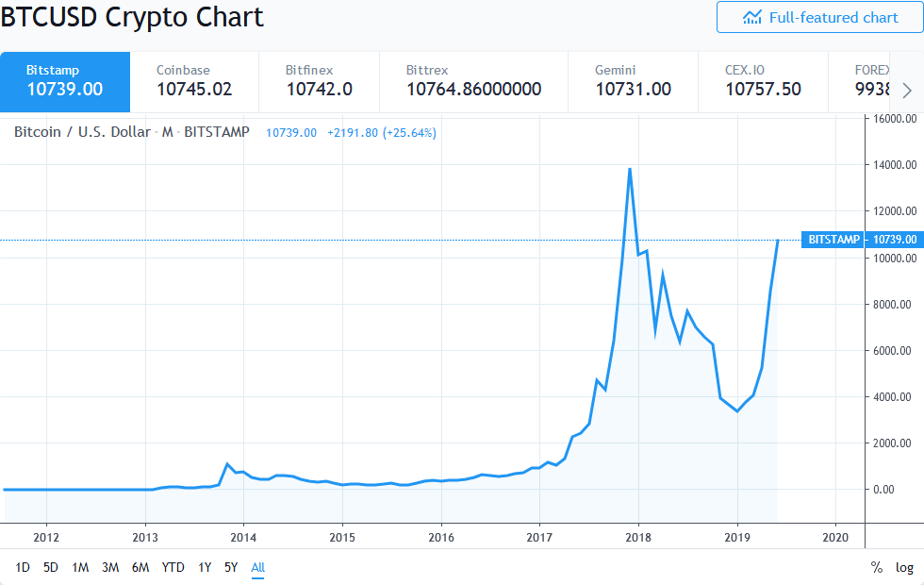This screenshot has height=585, width=924.
Task: Open the Full-featured chart
Action: pos(822,17)
